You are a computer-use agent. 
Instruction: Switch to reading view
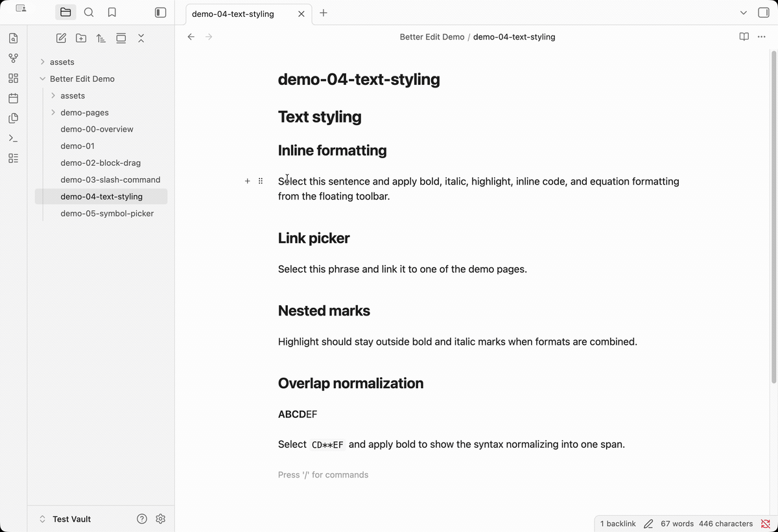(744, 37)
